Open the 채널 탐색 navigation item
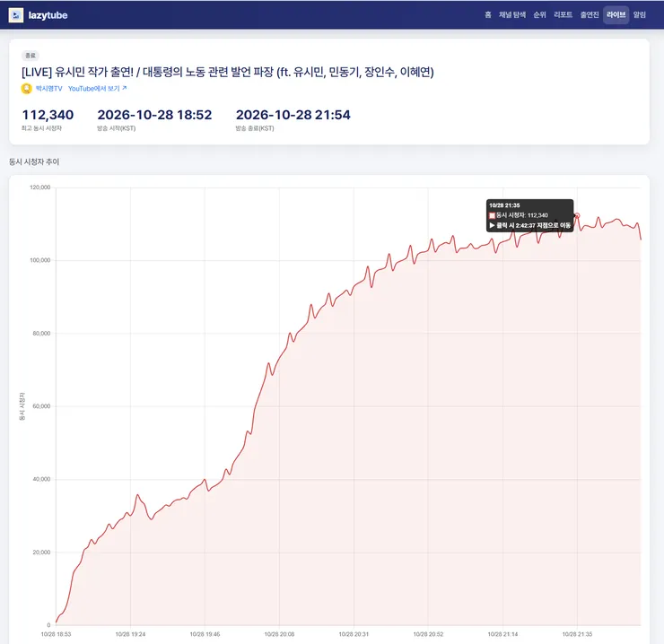664x644 pixels. tap(512, 15)
